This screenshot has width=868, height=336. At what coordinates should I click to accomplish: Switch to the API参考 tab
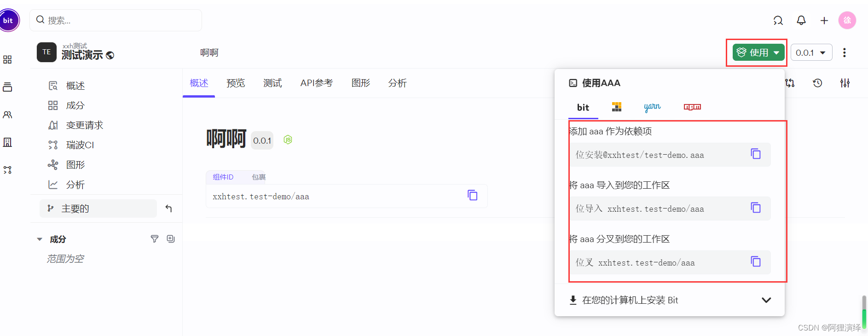317,83
